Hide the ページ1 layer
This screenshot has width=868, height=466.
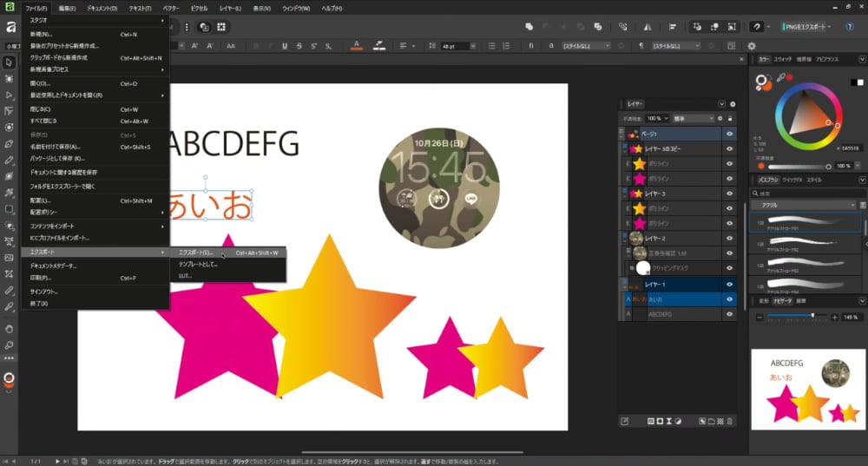[729, 135]
